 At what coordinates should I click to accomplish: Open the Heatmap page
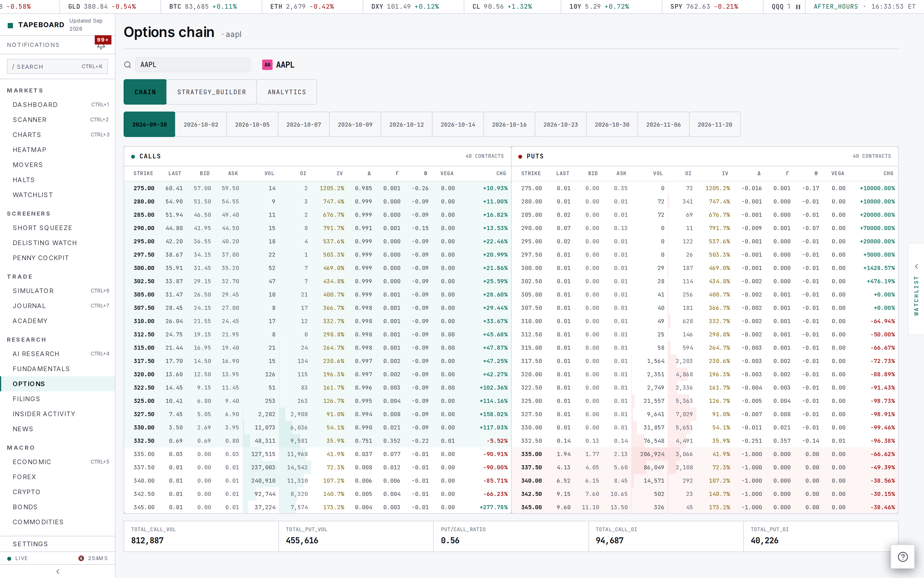coord(57,150)
